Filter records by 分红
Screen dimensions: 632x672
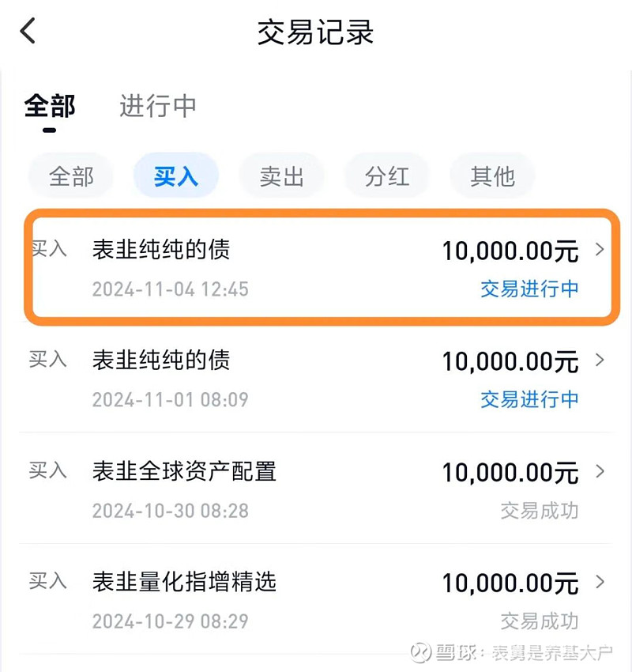click(x=386, y=176)
